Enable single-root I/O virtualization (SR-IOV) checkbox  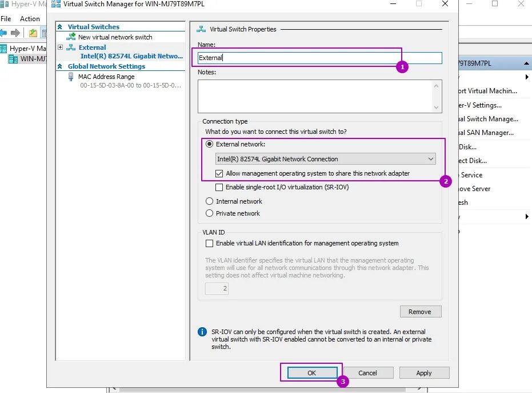pyautogui.click(x=219, y=187)
